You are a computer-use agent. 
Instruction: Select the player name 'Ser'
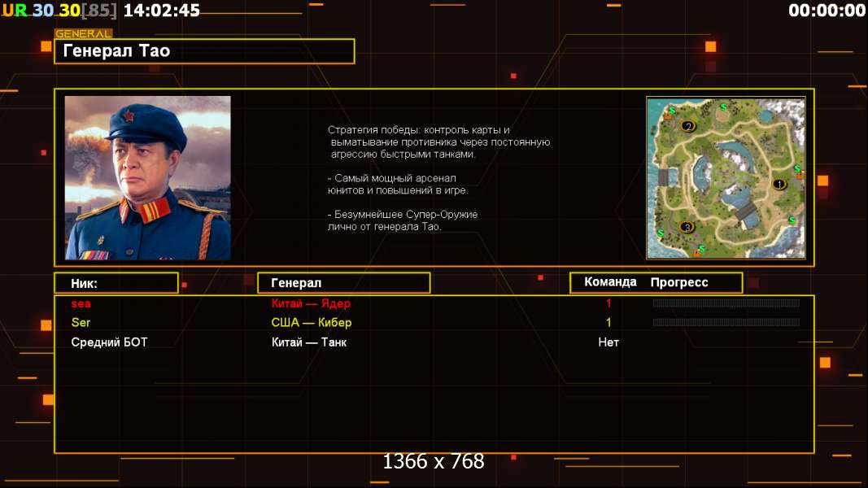81,323
